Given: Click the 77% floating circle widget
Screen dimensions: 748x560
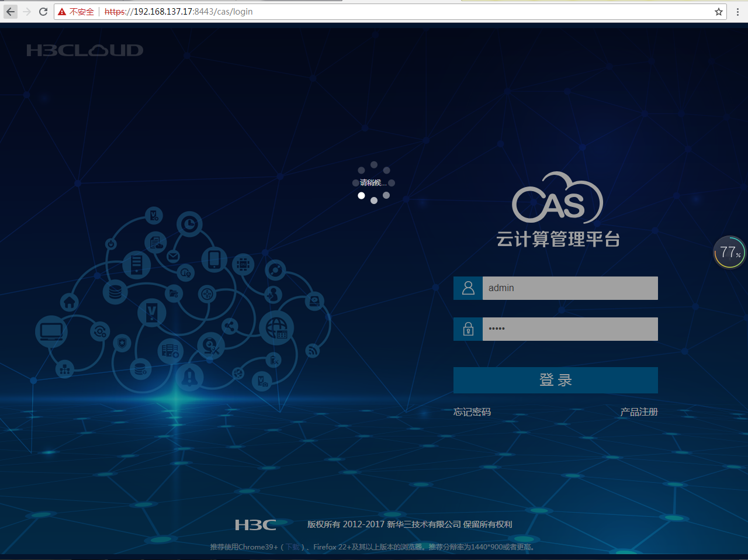Looking at the screenshot, I should click(x=729, y=252).
